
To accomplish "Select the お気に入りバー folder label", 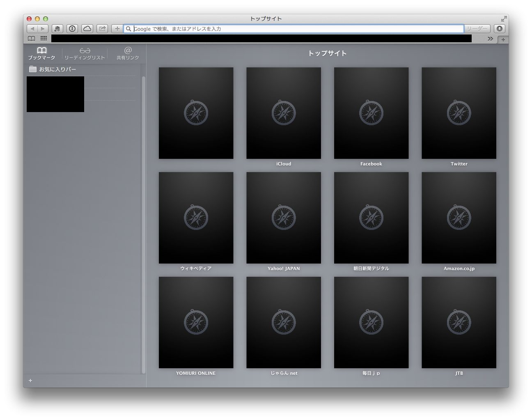I will (x=57, y=69).
